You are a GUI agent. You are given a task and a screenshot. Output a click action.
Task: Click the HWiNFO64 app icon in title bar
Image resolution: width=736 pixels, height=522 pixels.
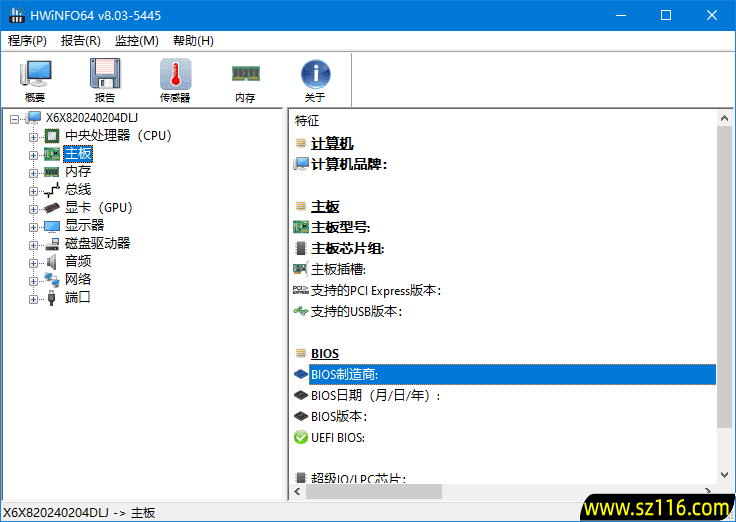click(16, 15)
